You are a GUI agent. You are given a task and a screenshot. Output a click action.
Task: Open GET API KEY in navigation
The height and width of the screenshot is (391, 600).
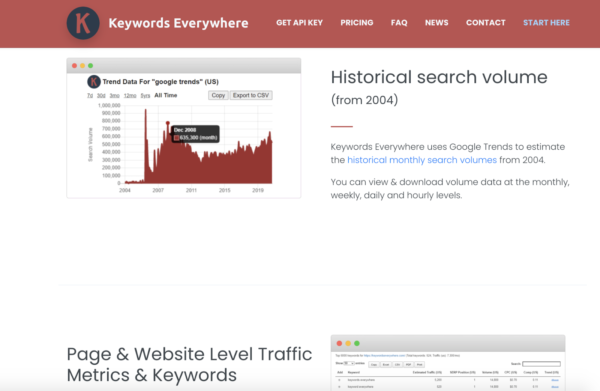point(300,23)
